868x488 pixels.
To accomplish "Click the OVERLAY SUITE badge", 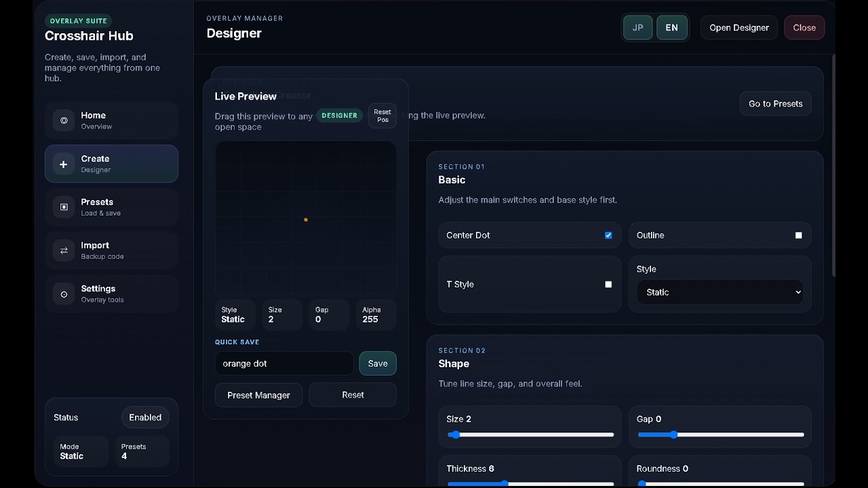I will (78, 21).
